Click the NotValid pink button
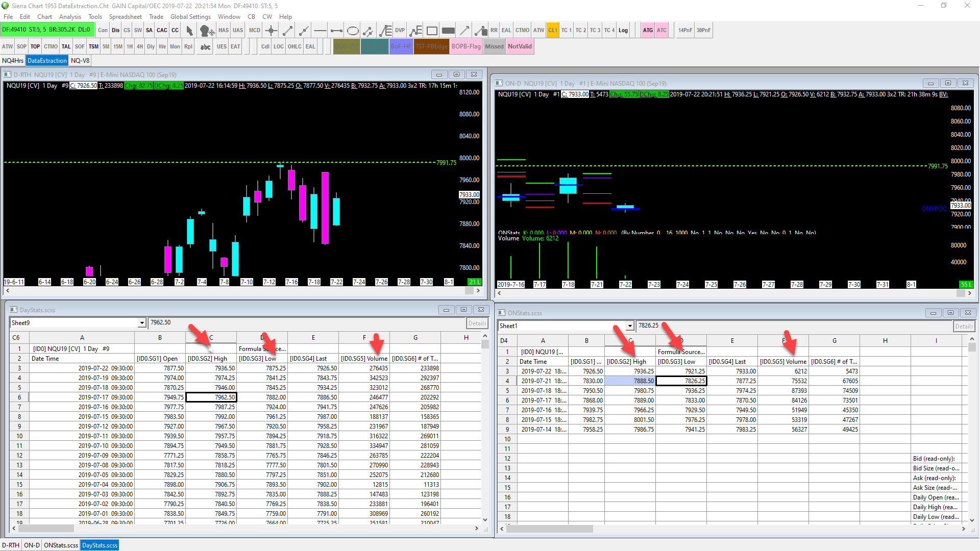Screen dimensions: 980x551 click(x=520, y=46)
